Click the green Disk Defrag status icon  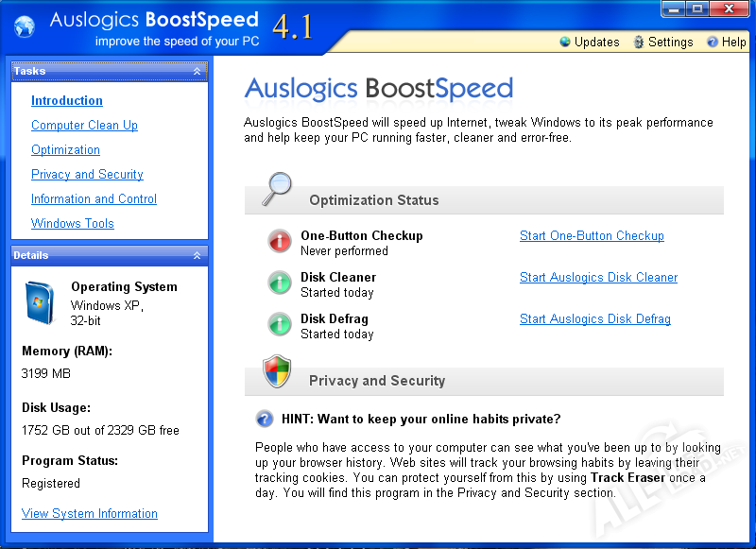[280, 325]
